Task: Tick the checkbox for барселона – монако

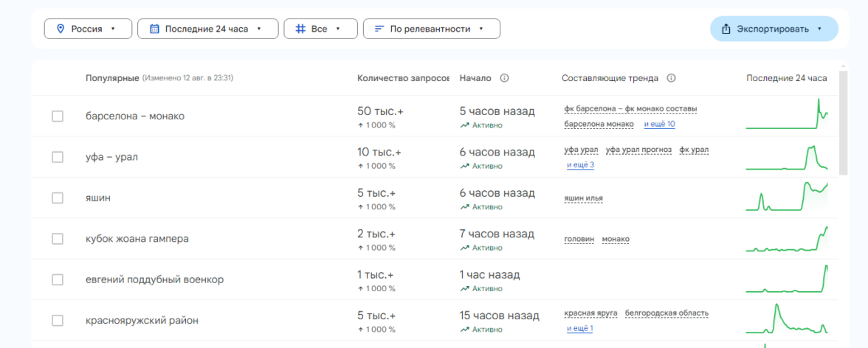Action: (58, 116)
